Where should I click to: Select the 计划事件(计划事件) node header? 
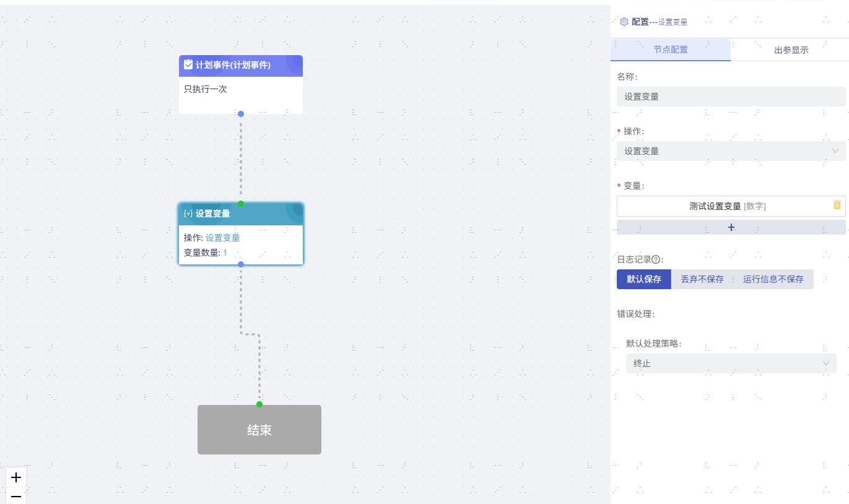241,66
